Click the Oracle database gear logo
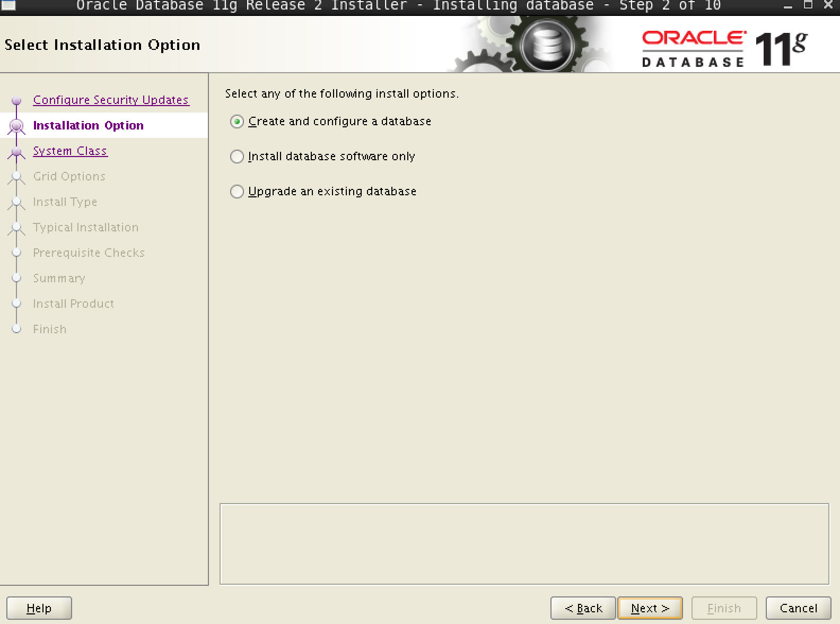 pos(546,46)
